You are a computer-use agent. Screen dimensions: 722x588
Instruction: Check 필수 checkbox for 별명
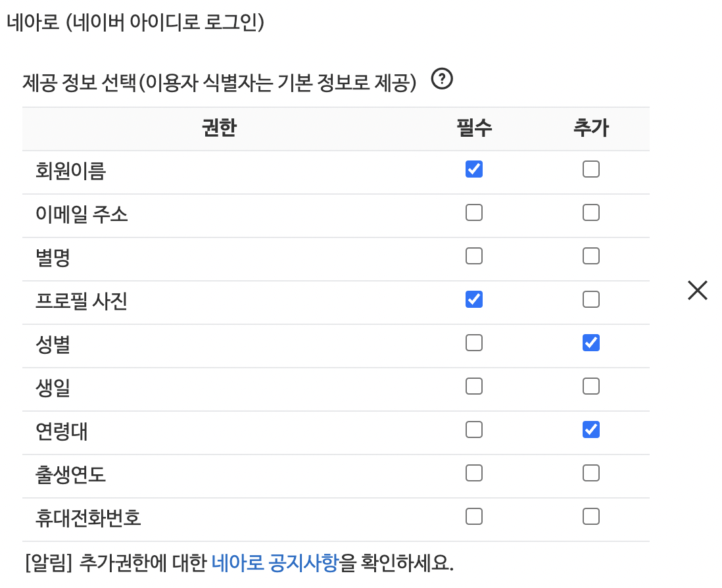pos(474,256)
